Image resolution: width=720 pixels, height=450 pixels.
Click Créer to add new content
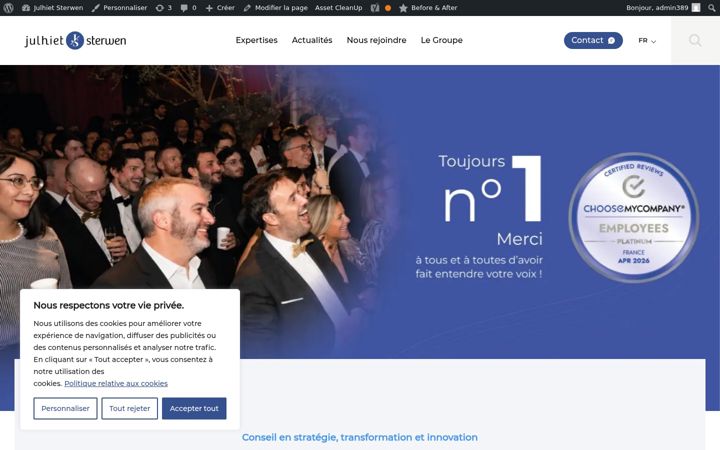(x=220, y=8)
